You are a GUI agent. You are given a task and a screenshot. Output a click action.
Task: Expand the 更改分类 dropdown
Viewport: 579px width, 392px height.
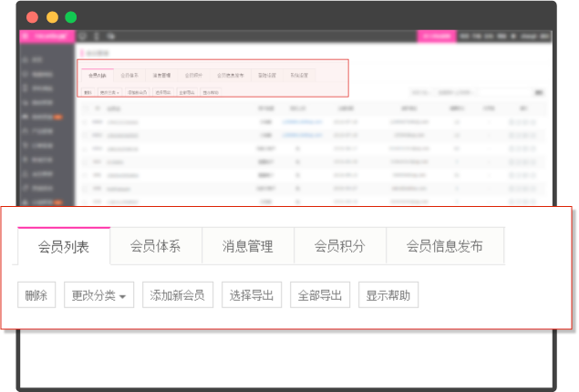click(98, 295)
